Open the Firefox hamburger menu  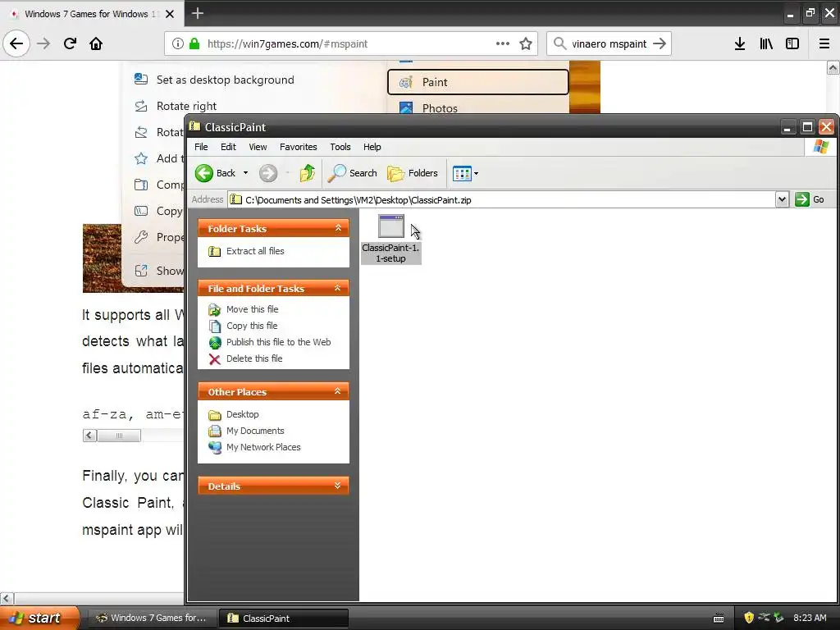click(x=824, y=43)
